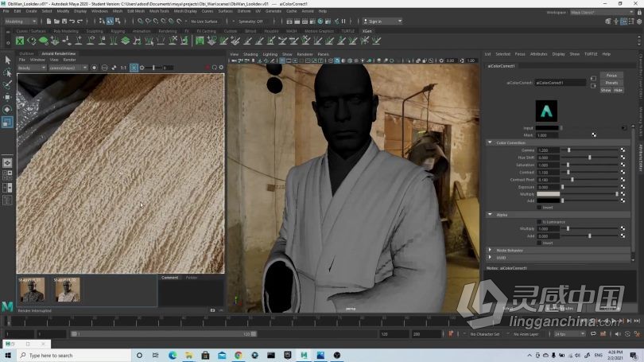The image size is (644, 362).
Task: Open the Arnold main menu
Action: pyautogui.click(x=308, y=11)
